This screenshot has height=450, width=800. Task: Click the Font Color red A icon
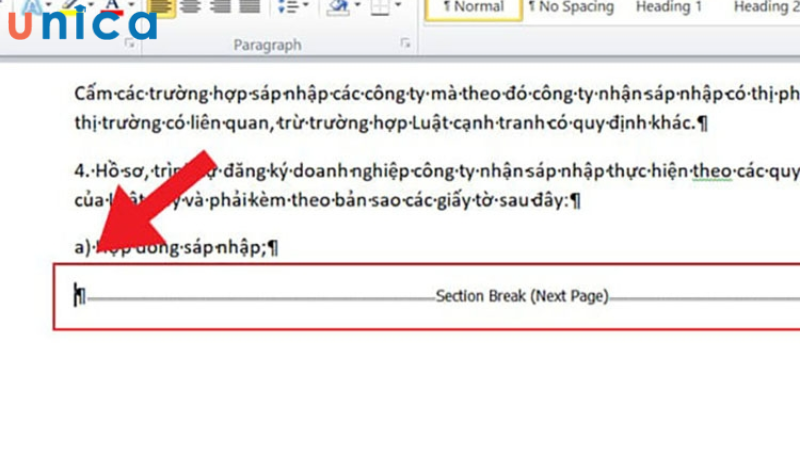point(112,7)
